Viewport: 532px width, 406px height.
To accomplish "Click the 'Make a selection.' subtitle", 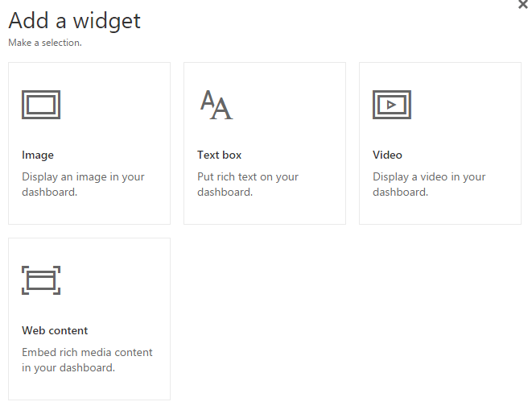I will pyautogui.click(x=45, y=43).
